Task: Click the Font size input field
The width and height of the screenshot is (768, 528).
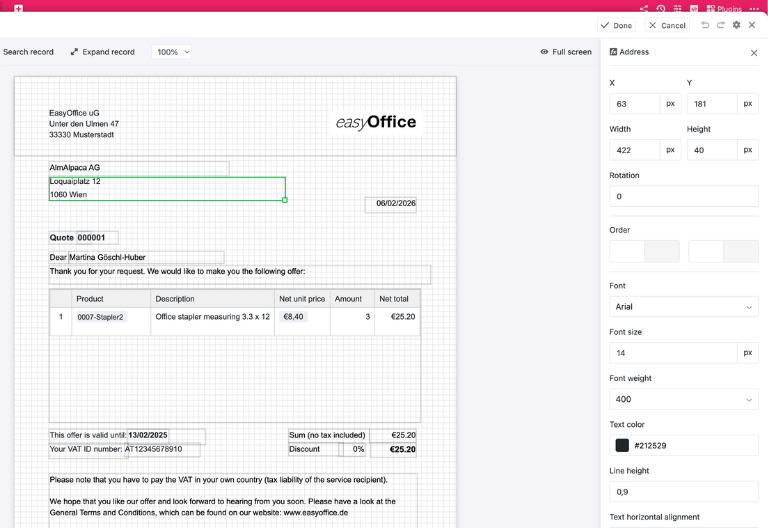Action: (x=673, y=353)
